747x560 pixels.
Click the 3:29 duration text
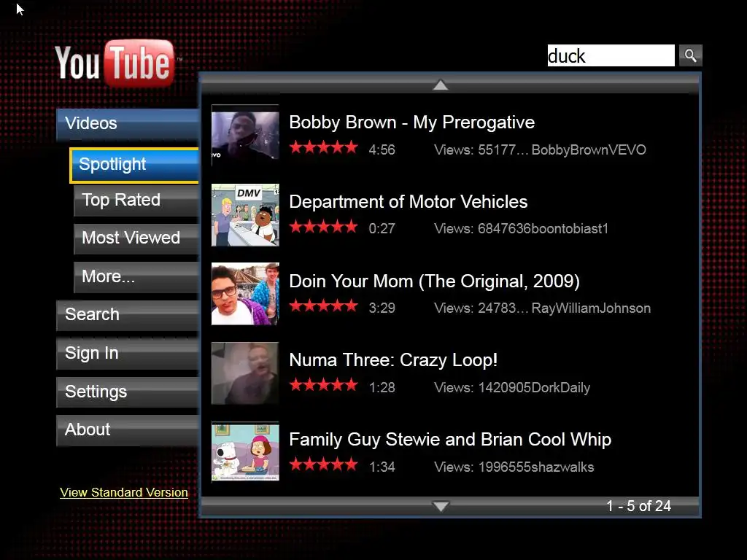pyautogui.click(x=382, y=308)
